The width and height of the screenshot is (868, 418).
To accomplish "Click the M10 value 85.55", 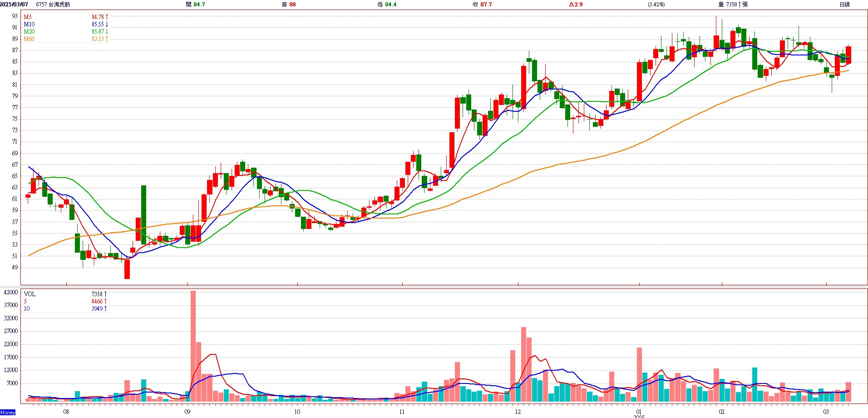I will pos(98,24).
